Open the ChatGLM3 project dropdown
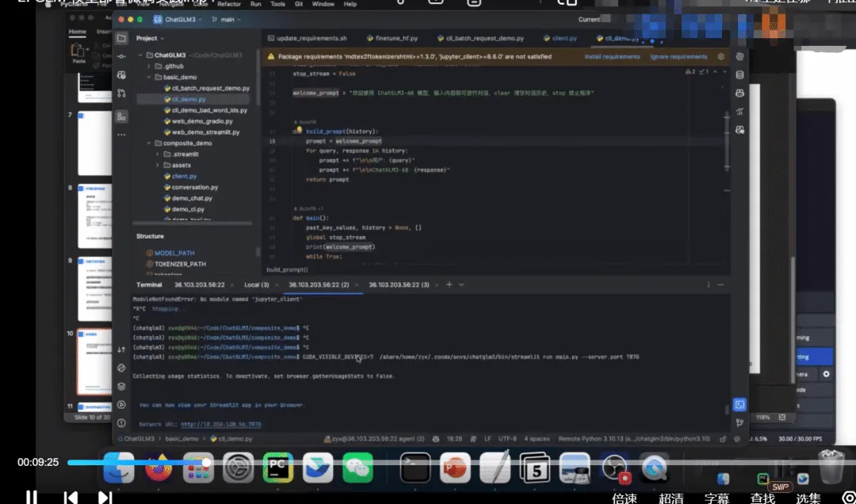Screen dimensions: 856x504 click(x=178, y=19)
